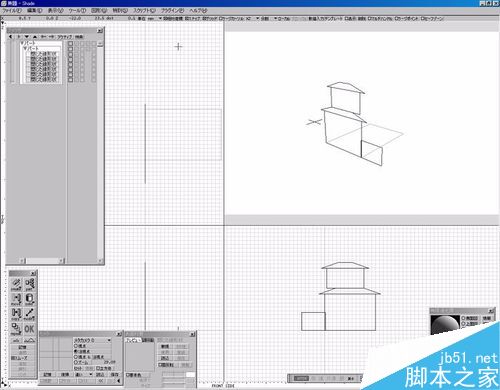This screenshot has width=500, height=390.
Task: Open the 表示 menu
Action: (x=56, y=11)
